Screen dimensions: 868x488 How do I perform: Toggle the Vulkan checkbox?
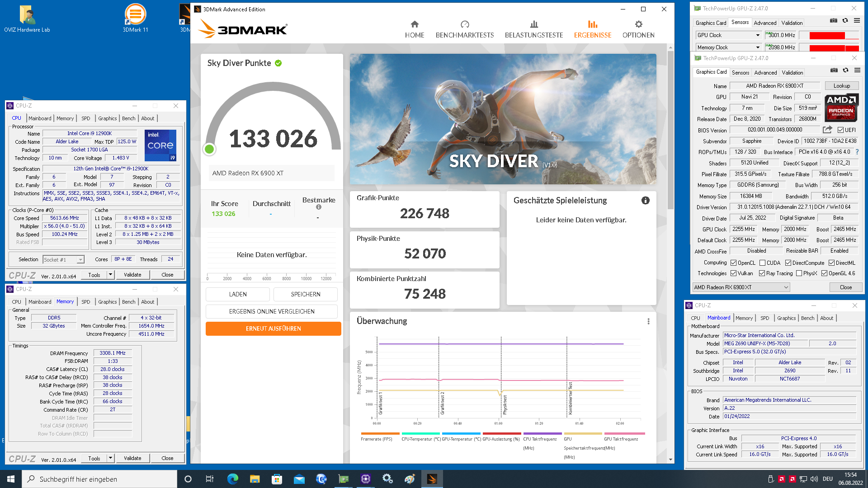point(733,273)
